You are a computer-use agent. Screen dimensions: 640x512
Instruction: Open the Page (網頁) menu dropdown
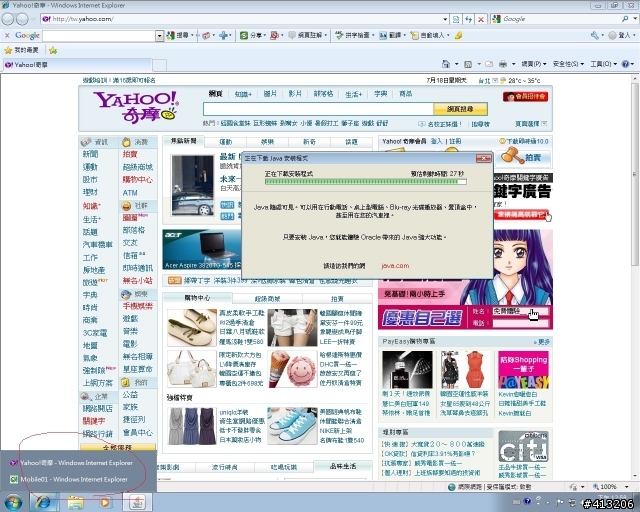(533, 64)
